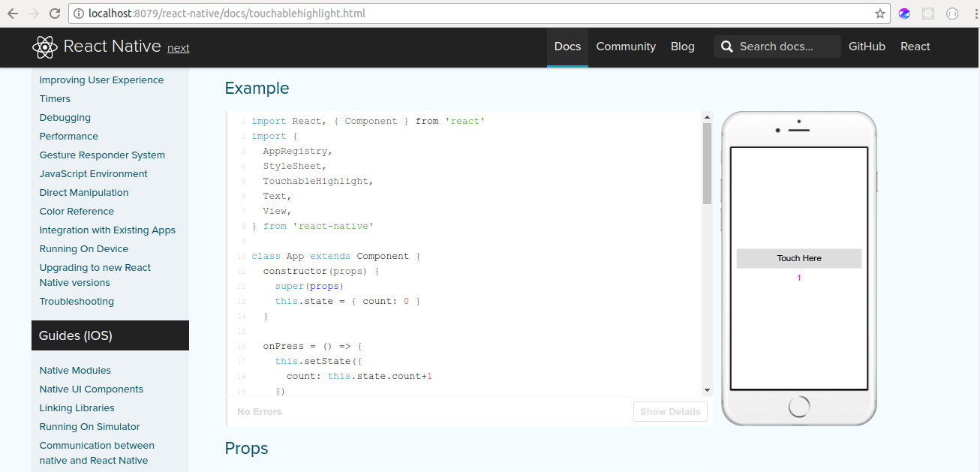The width and height of the screenshot is (980, 472).
Task: Click the Guides (IOS) section header
Action: tap(110, 335)
